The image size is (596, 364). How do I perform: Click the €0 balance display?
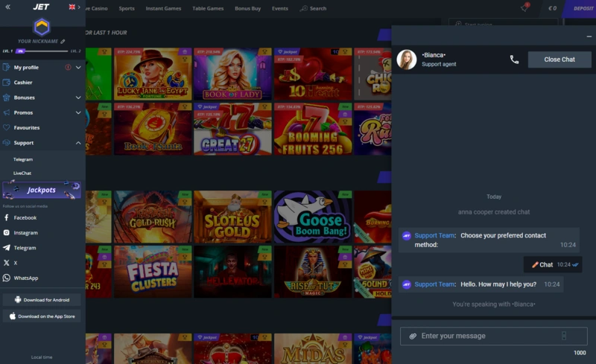point(552,8)
